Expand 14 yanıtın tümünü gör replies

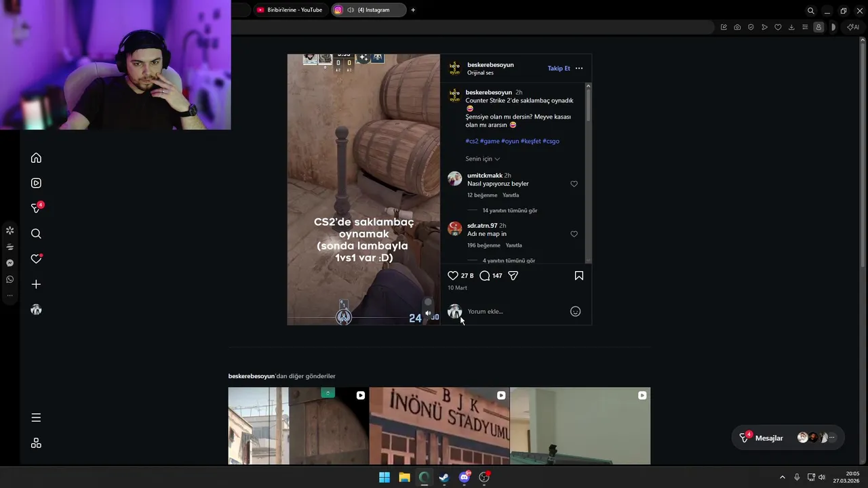point(509,211)
